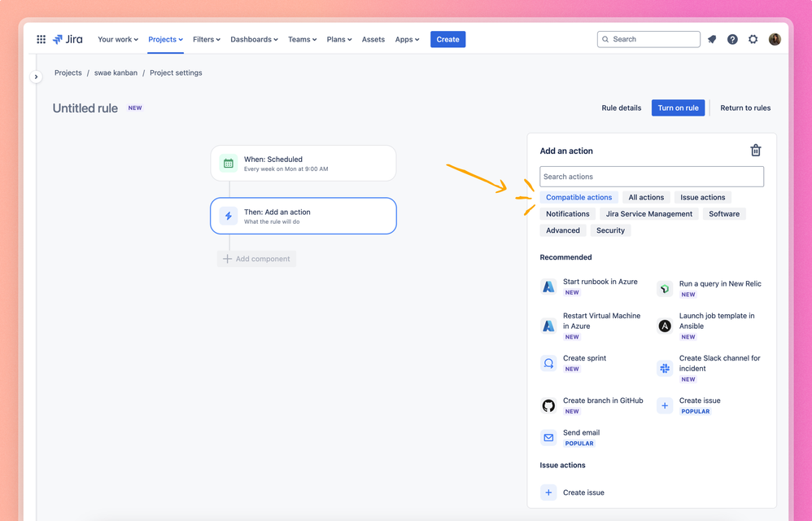Follow the Return to rules link
This screenshot has height=521, width=812.
pyautogui.click(x=745, y=107)
